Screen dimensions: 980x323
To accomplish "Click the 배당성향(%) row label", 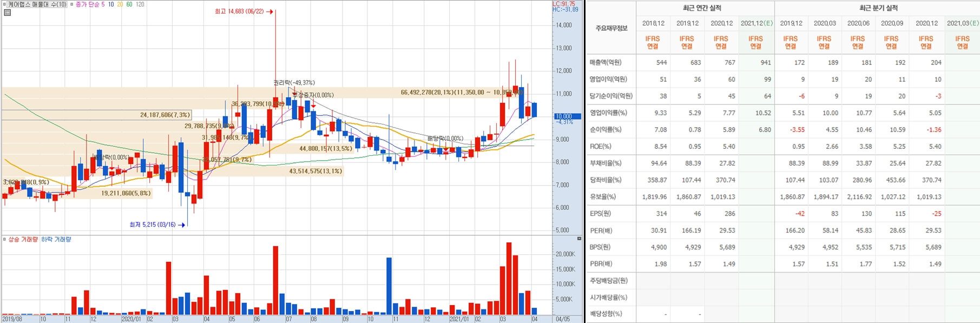I will pyautogui.click(x=606, y=314).
